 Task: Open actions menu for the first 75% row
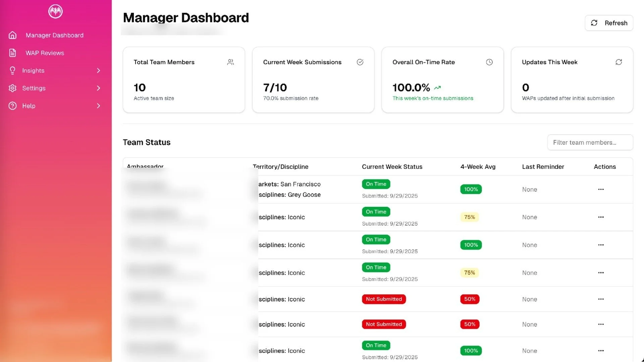coord(601,217)
